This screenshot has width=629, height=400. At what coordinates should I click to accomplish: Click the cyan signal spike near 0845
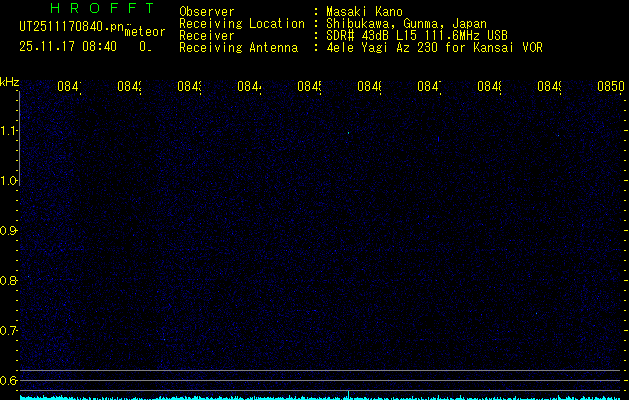[x=348, y=394]
